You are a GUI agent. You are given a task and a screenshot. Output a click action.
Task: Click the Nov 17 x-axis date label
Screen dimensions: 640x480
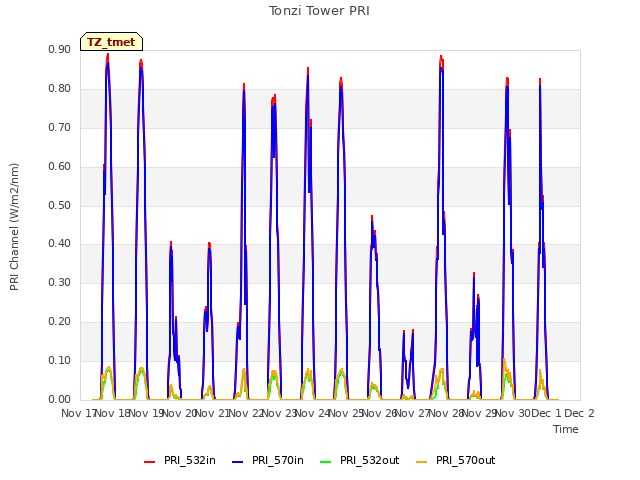[78, 413]
